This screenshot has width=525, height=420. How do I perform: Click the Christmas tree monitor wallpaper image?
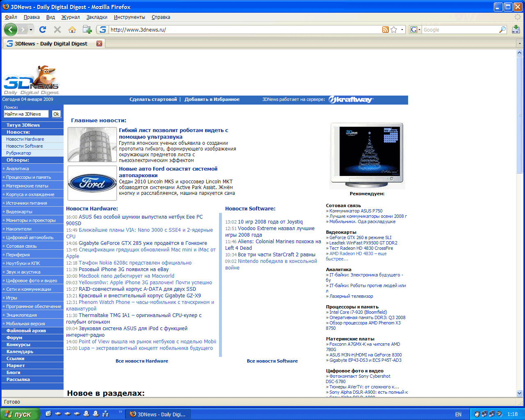[367, 155]
